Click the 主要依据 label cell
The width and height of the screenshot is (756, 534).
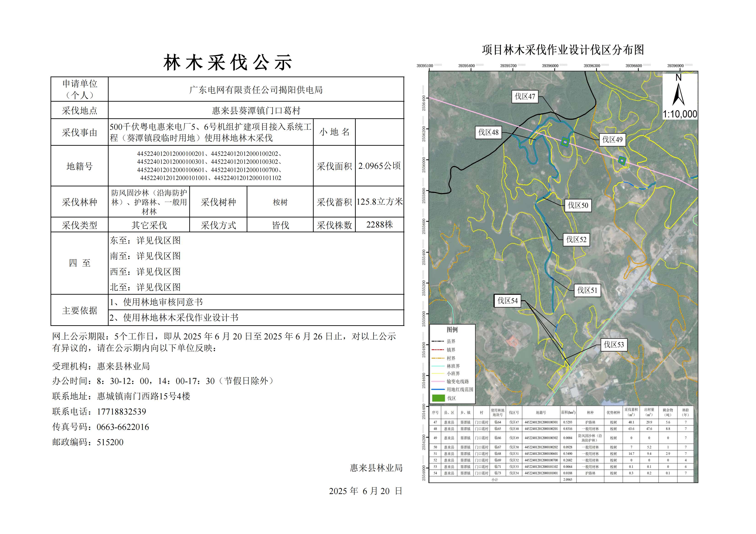click(80, 310)
